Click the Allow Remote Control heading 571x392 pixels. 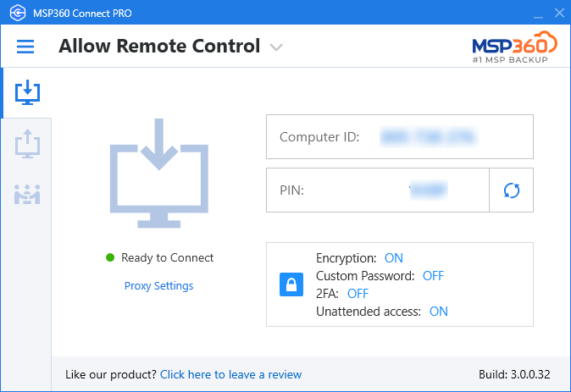click(159, 47)
